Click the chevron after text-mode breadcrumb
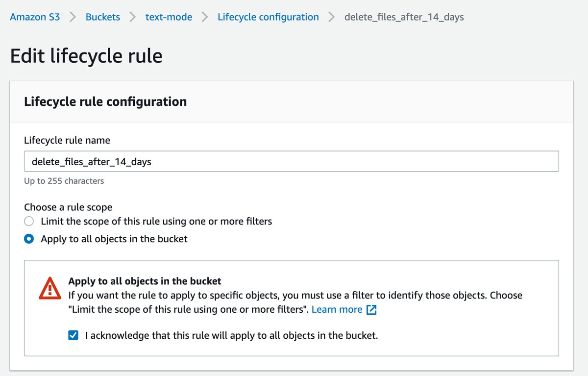This screenshot has height=376, width=588. click(x=205, y=16)
